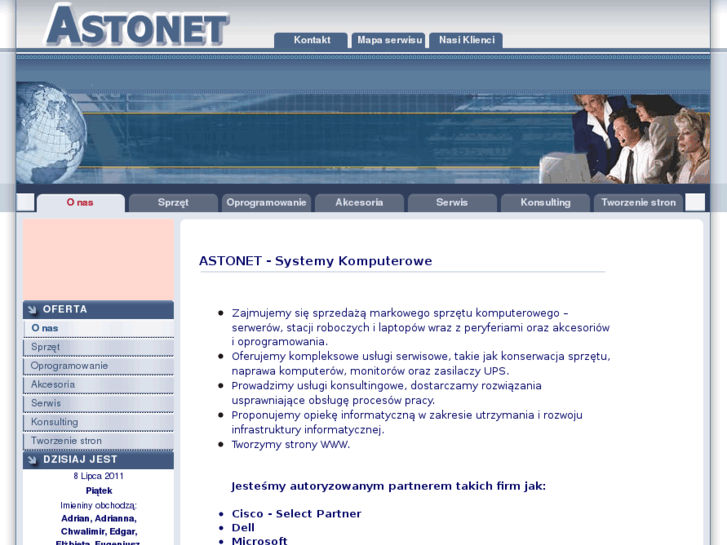Open O nas in the sidebar menu
727x545 pixels.
pyautogui.click(x=98, y=328)
